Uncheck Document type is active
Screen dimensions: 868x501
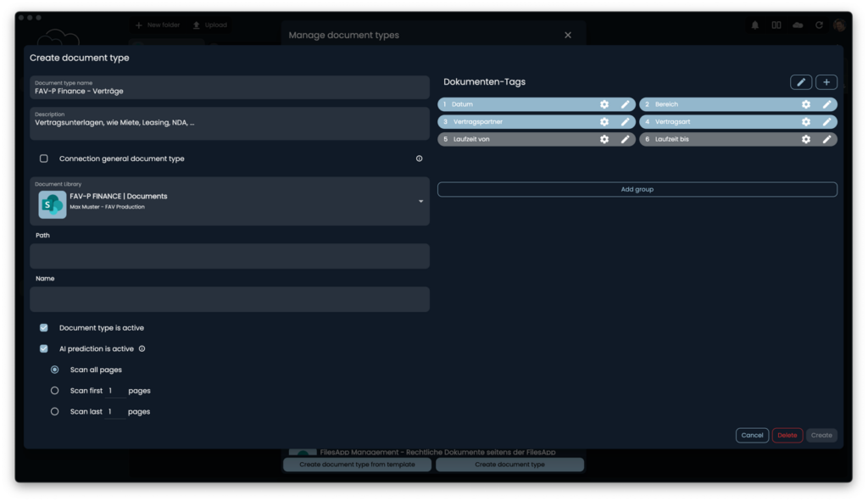44,328
